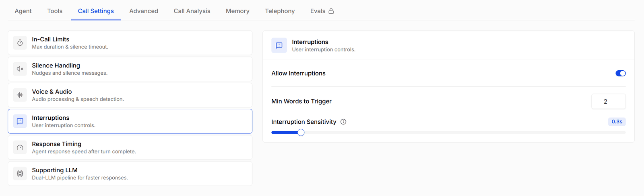Open the Telephony tab

[x=280, y=11]
